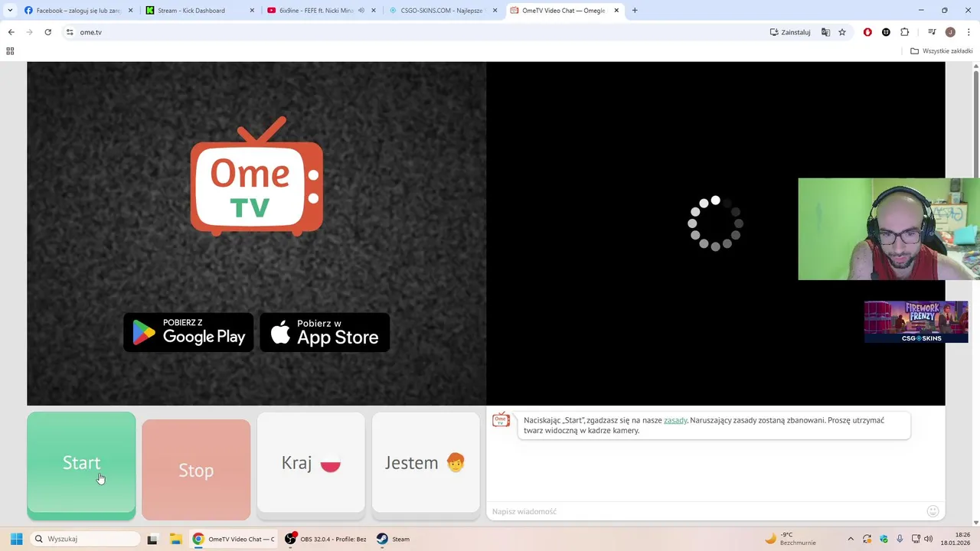Switch to OBS 32.0.4 on taskbar

[326, 539]
